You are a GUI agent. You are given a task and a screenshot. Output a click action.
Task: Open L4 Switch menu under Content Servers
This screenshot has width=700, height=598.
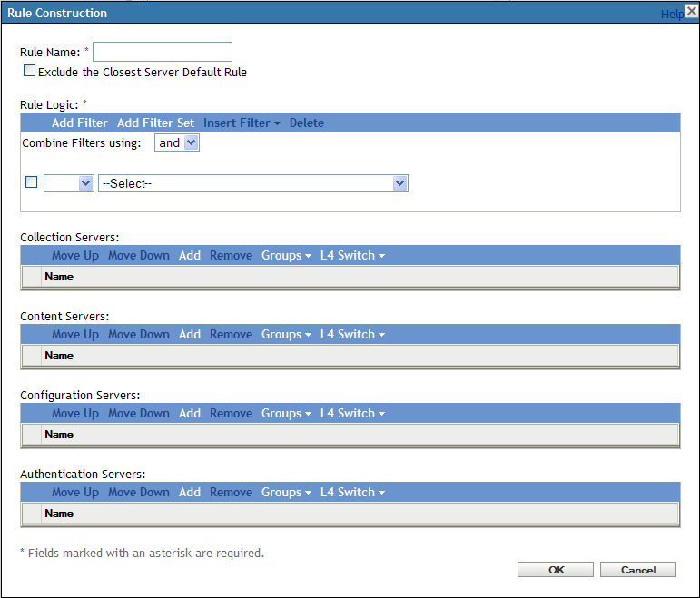pos(352,334)
